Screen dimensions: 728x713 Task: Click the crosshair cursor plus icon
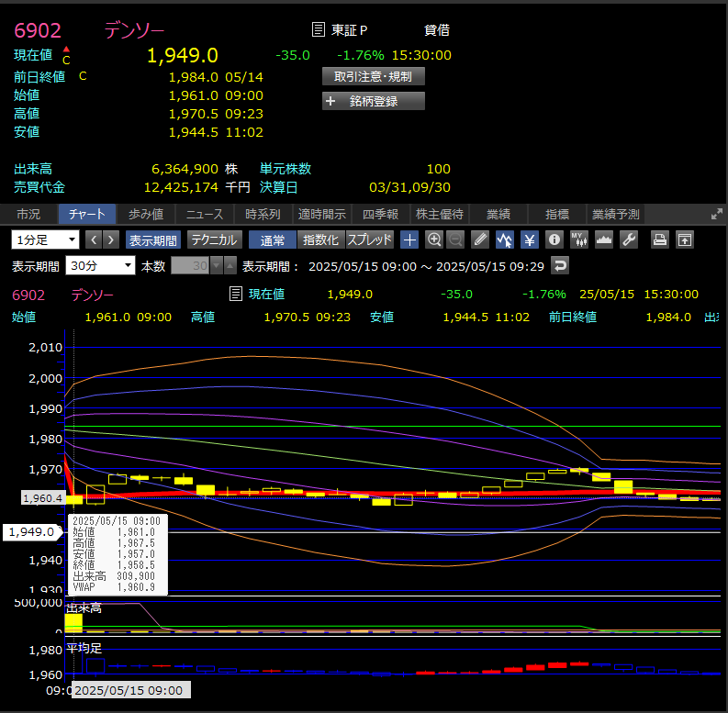pyautogui.click(x=409, y=240)
